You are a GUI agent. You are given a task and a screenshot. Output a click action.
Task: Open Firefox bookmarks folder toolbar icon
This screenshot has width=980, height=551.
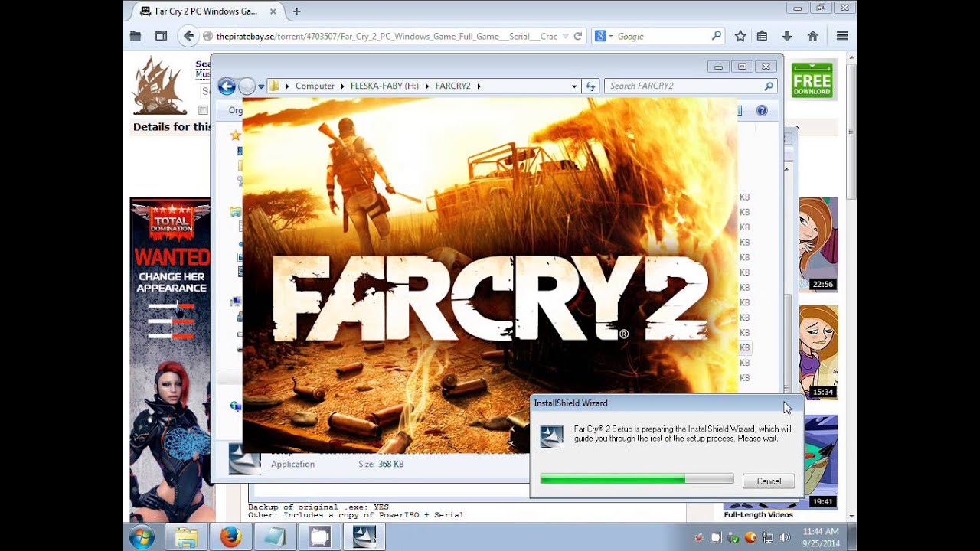pyautogui.click(x=136, y=36)
